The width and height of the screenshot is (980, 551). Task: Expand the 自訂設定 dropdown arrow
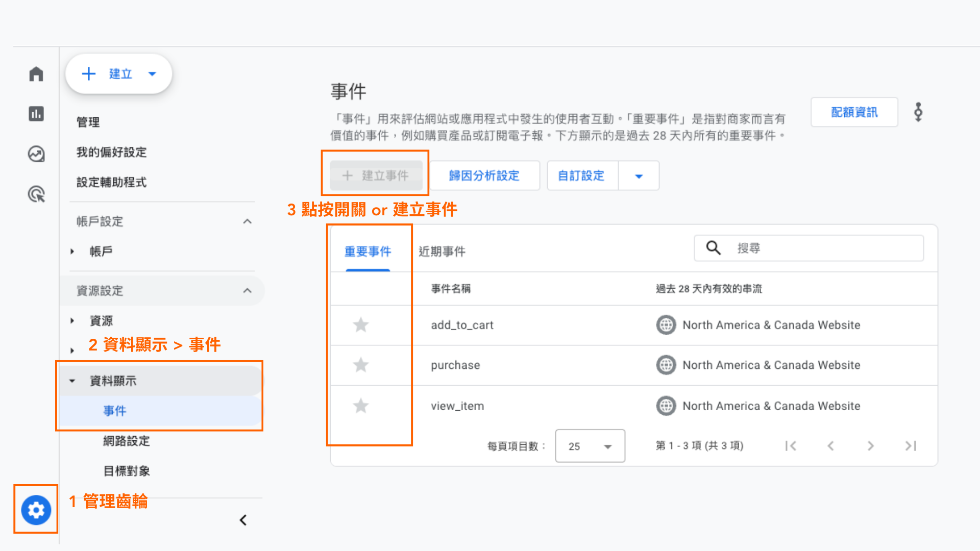639,176
